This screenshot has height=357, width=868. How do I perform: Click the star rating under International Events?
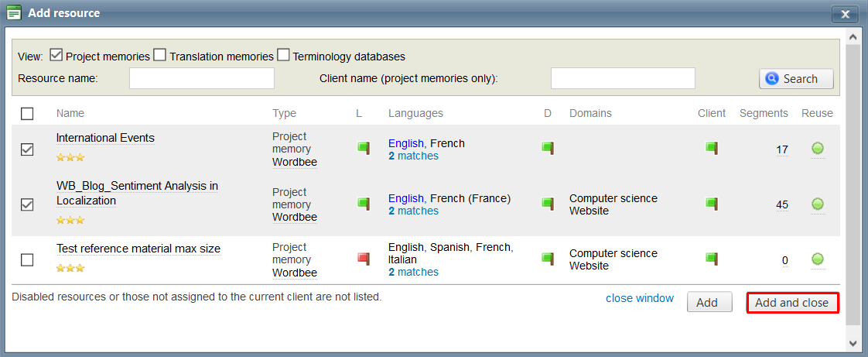pos(70,157)
